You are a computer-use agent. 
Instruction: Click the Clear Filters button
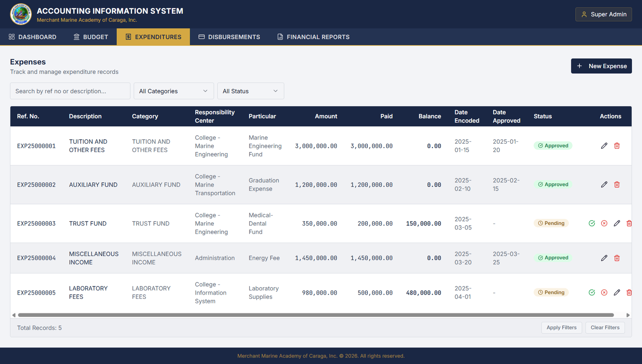click(x=605, y=328)
